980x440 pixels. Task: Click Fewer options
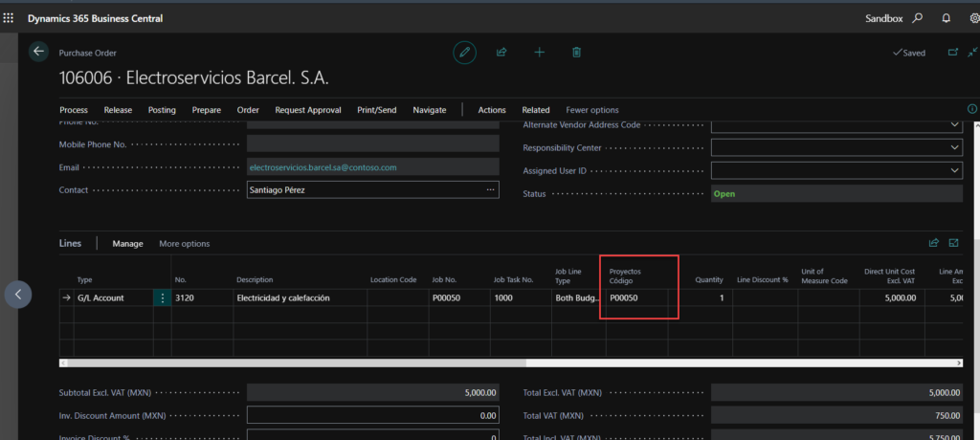pos(592,110)
